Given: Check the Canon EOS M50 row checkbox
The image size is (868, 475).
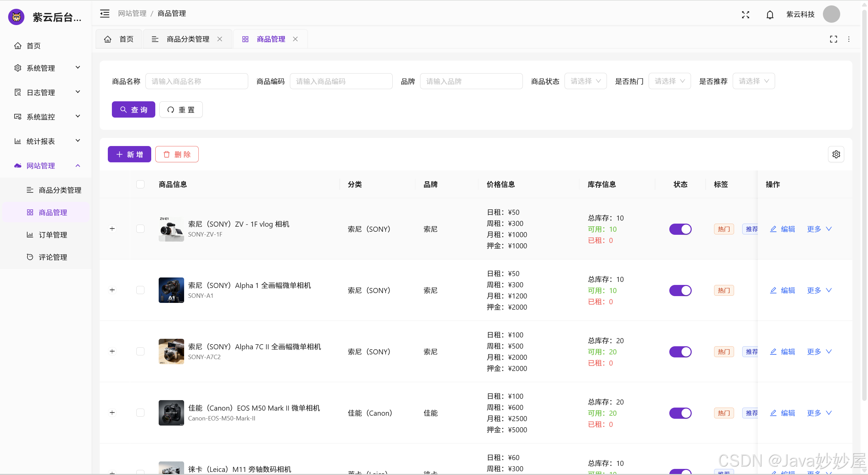Looking at the screenshot, I should point(140,413).
